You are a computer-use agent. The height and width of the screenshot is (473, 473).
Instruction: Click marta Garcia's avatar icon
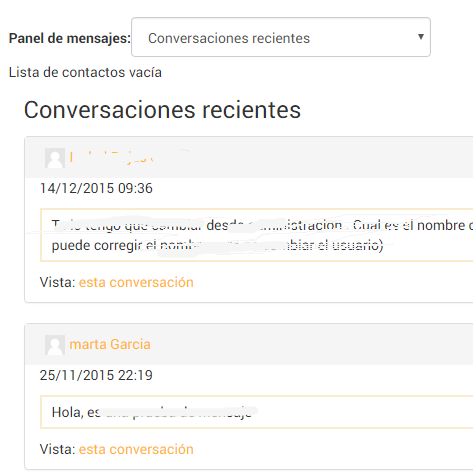tap(55, 345)
